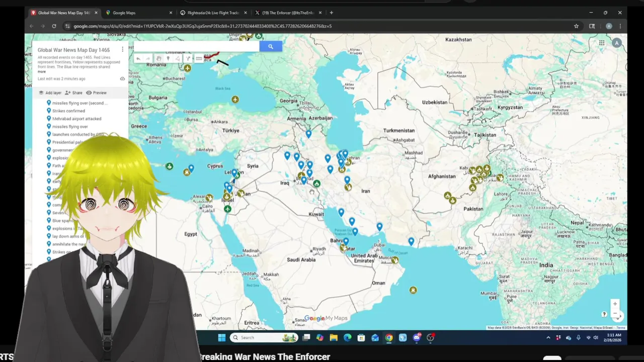Click the map title 'Global War News Map Day 1465'
Image resolution: width=644 pixels, height=362 pixels.
(x=73, y=50)
